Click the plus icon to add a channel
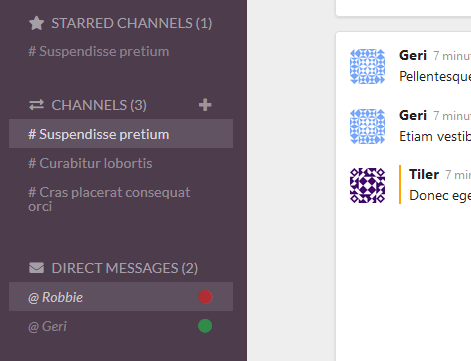The height and width of the screenshot is (361, 471). pyautogui.click(x=205, y=105)
